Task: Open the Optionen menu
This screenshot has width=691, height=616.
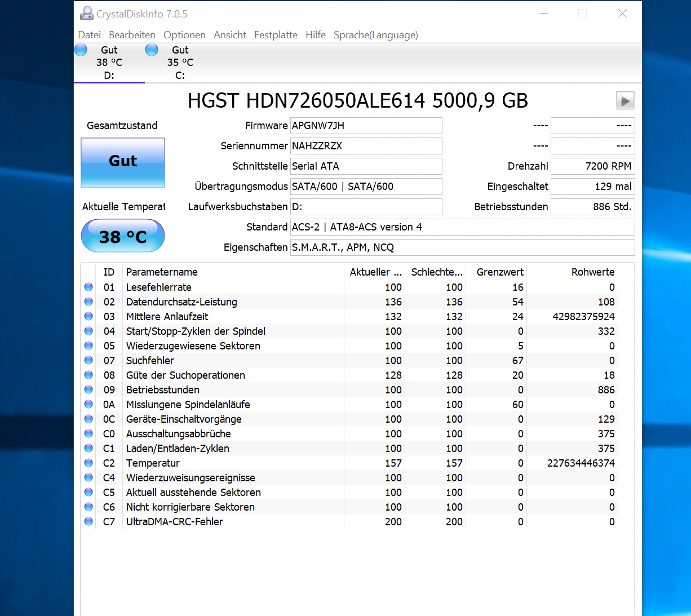Action: coord(184,35)
